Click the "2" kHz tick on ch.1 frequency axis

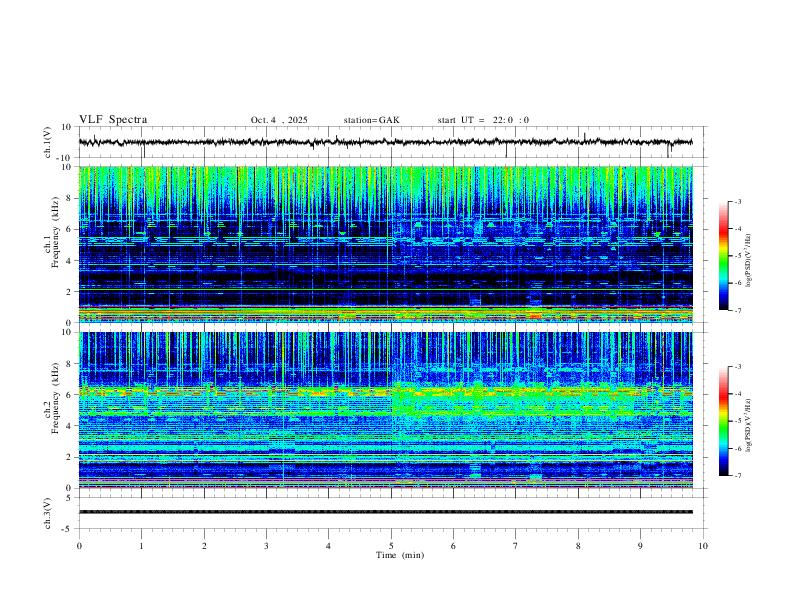pyautogui.click(x=69, y=291)
